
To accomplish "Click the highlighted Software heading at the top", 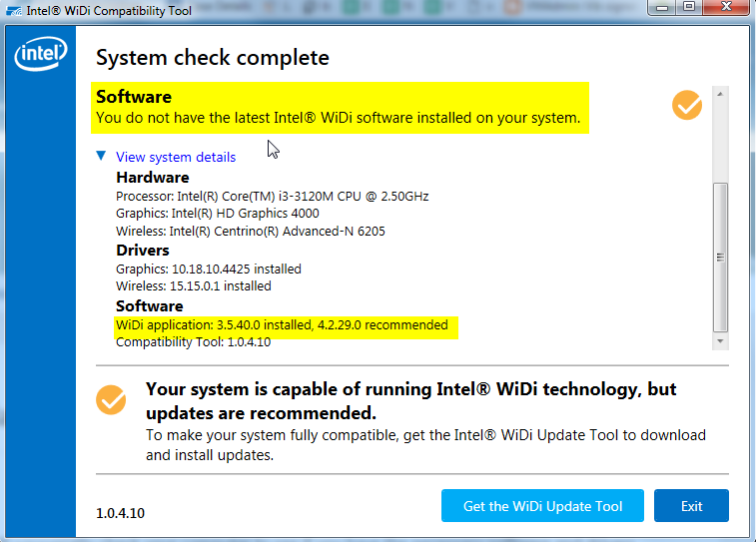I will tap(134, 97).
